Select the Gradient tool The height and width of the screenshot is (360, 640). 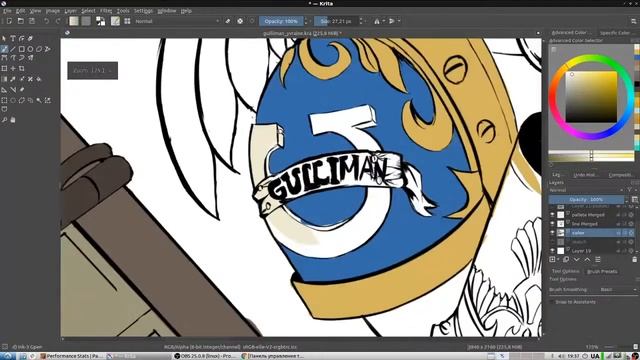point(4,79)
